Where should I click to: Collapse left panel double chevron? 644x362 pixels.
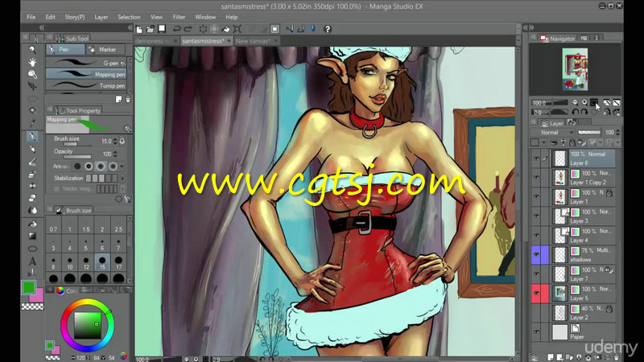tap(42, 27)
